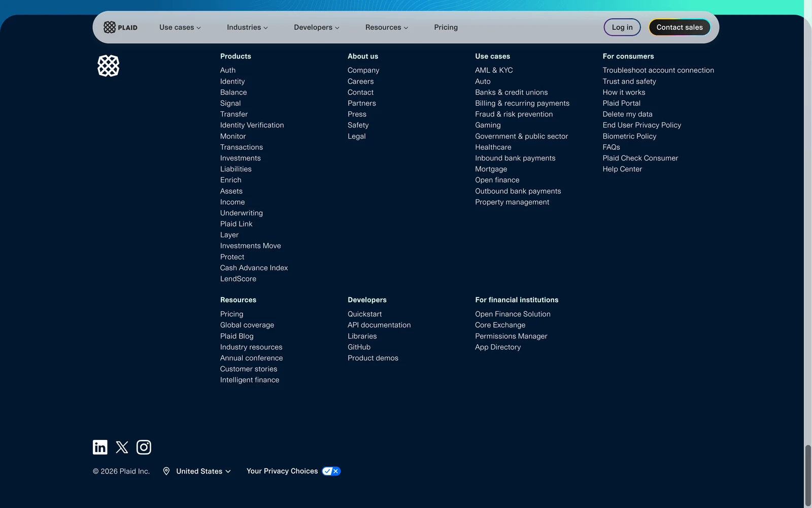Expand the Resources nav dropdown
812x508 pixels.
click(387, 27)
